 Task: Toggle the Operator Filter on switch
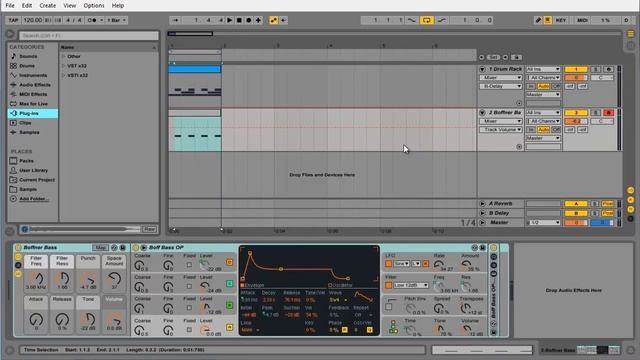[x=389, y=285]
